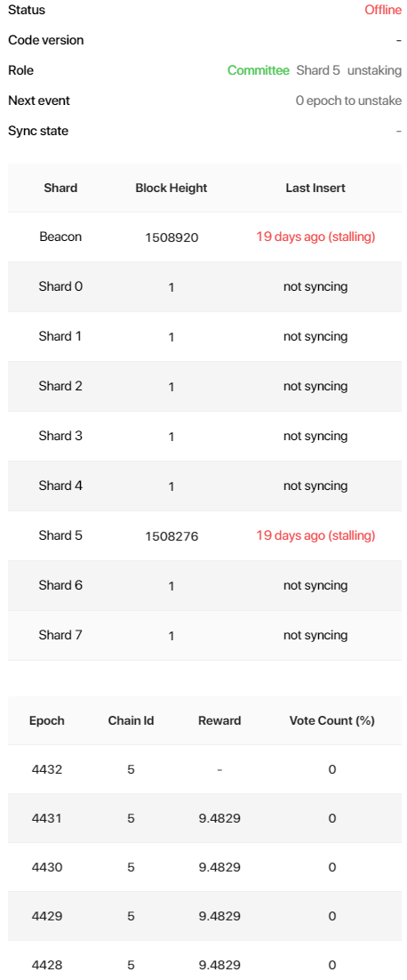The width and height of the screenshot is (407, 980).
Task: Click '0 epoch to unstake' text
Action: (x=349, y=100)
